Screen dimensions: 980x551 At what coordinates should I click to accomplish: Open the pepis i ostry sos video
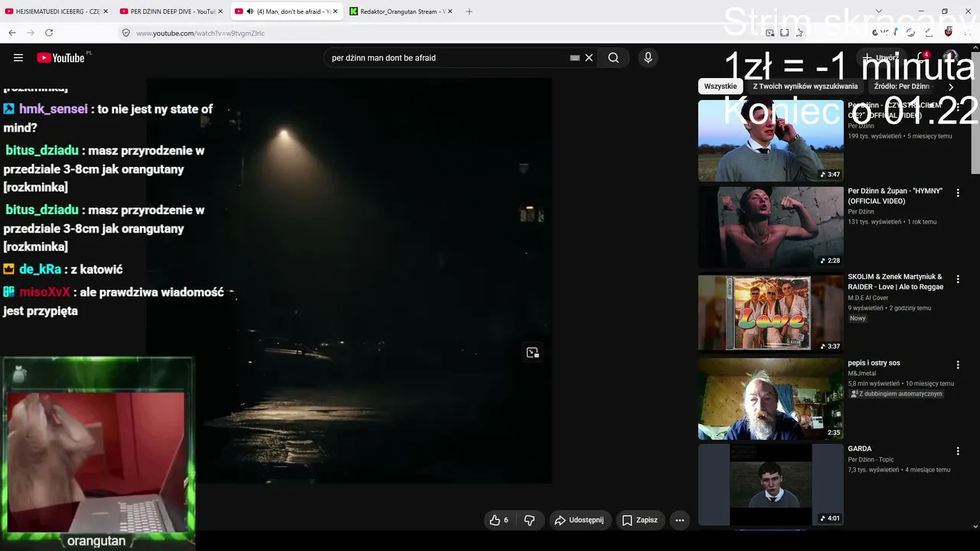874,363
